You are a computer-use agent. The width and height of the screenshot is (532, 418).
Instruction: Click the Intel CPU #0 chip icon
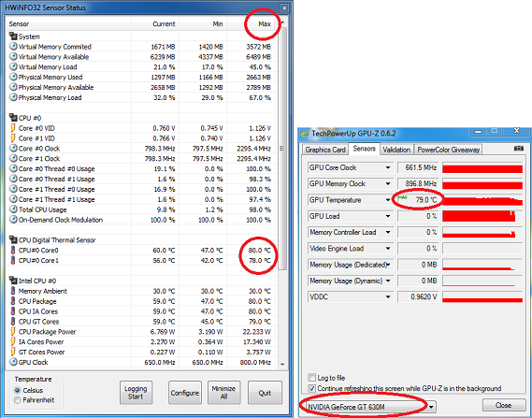coord(13,281)
